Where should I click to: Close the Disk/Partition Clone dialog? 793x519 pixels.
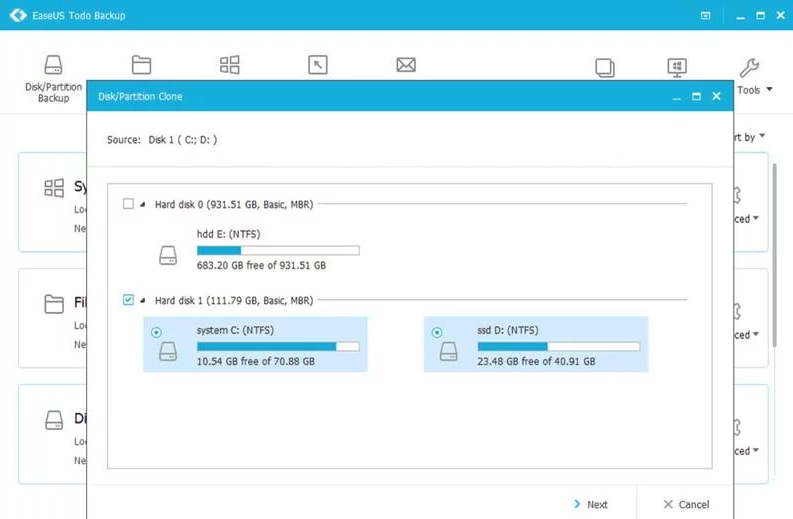717,96
